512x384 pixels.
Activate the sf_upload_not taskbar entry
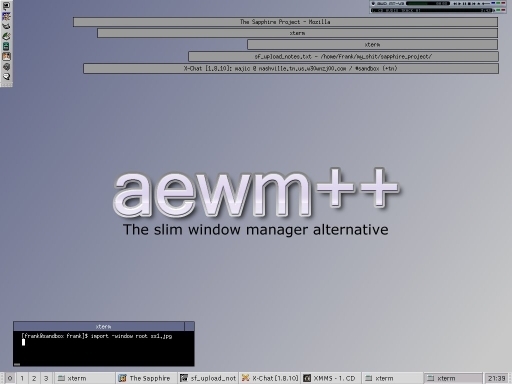point(208,378)
